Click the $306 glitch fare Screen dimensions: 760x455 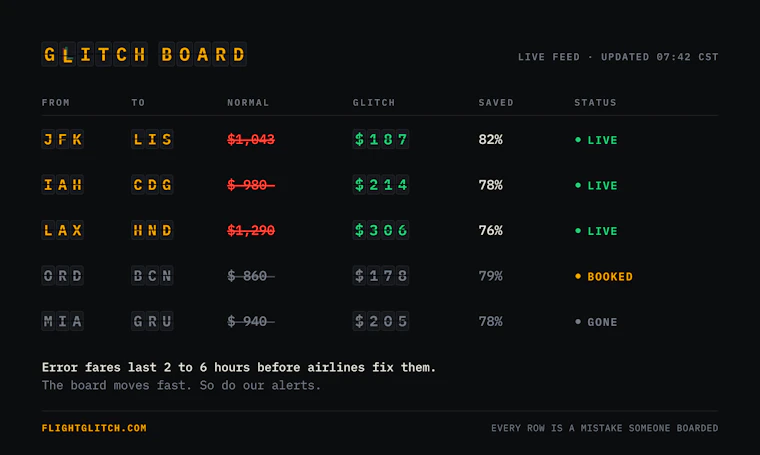tap(381, 230)
